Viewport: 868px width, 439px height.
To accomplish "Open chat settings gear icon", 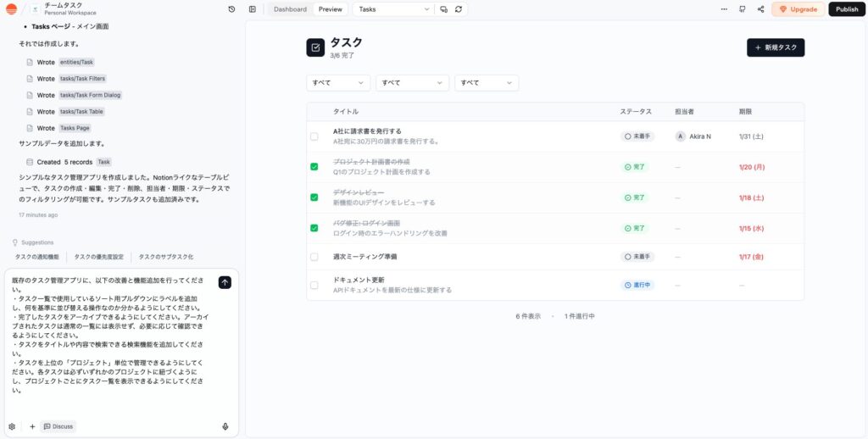I will (x=12, y=426).
